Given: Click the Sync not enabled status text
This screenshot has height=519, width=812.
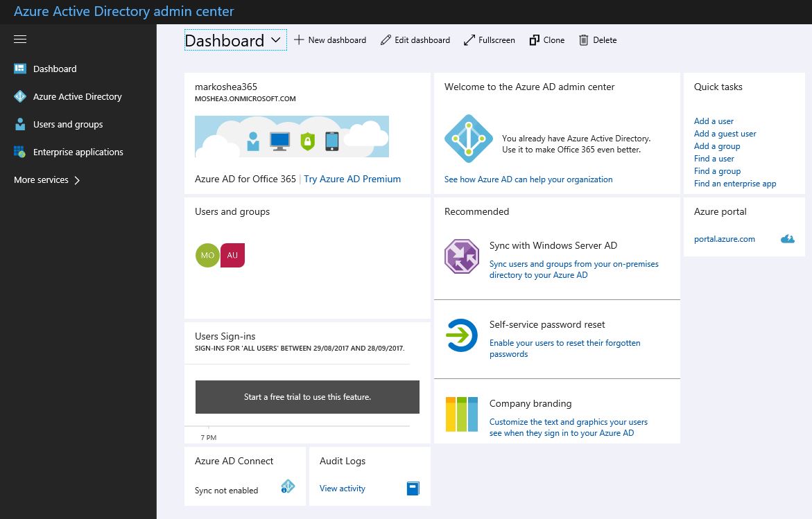Looking at the screenshot, I should [x=226, y=491].
